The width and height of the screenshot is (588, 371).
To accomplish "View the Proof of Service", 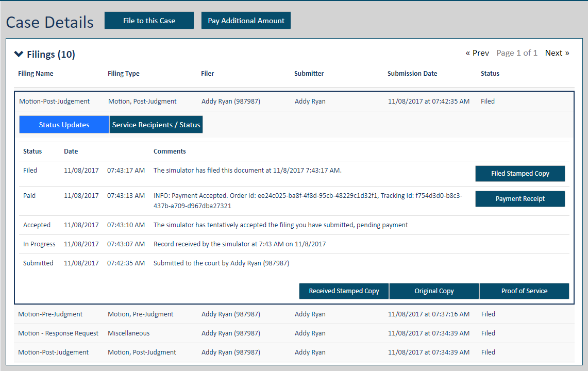I will [x=524, y=291].
